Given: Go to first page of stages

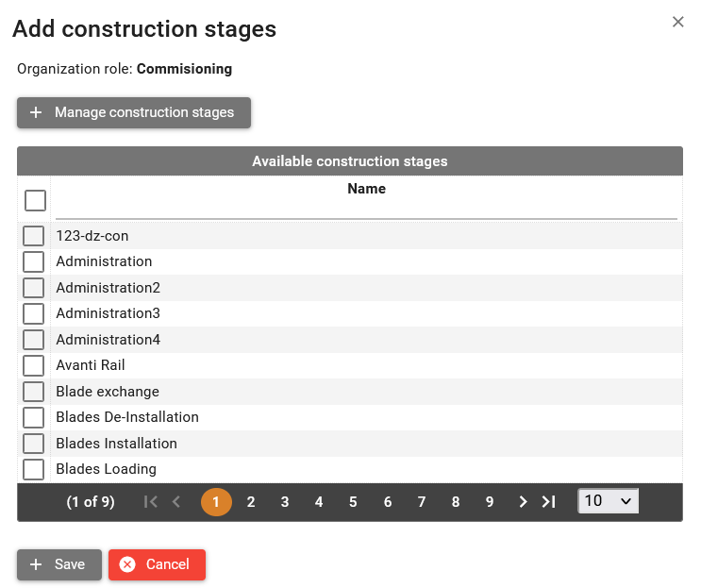Looking at the screenshot, I should 151,502.
